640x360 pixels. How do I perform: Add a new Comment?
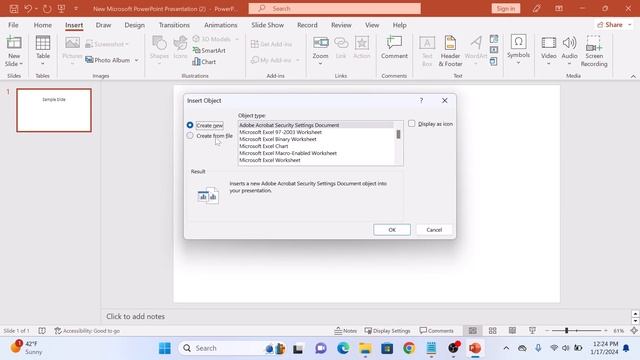click(394, 48)
